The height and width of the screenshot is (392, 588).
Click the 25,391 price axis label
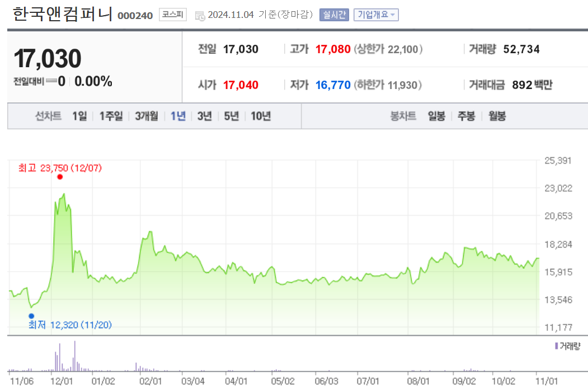[558, 161]
